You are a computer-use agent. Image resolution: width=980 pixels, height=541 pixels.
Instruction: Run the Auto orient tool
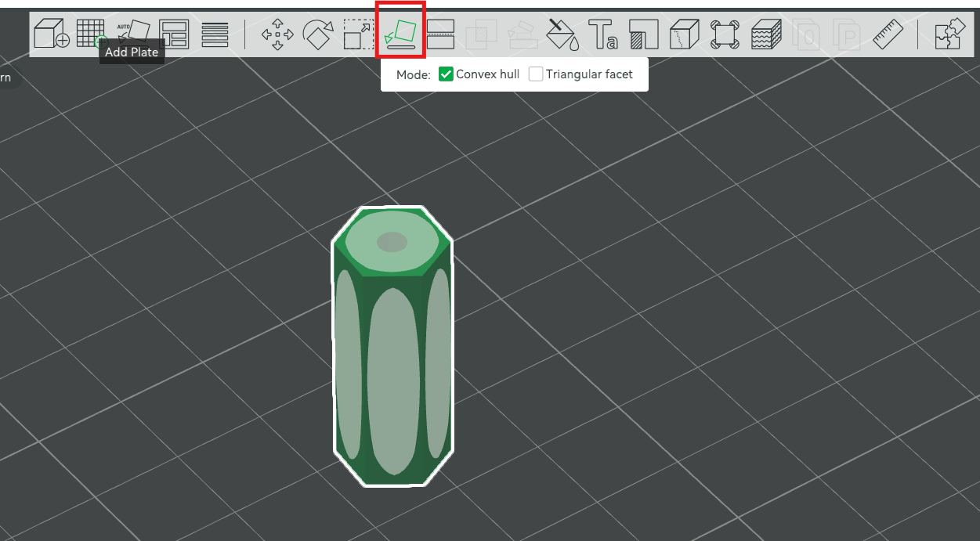[x=133, y=32]
